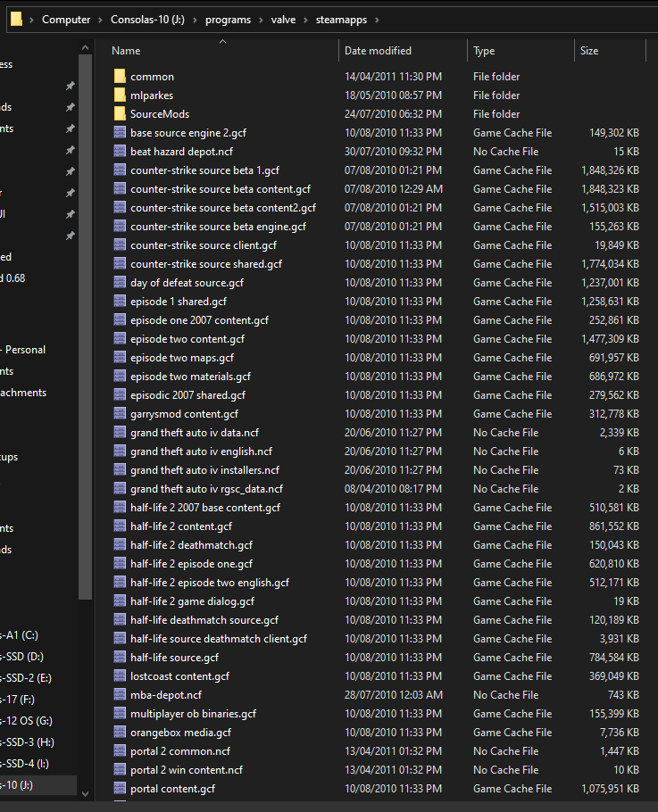The width and height of the screenshot is (658, 812).
Task: Sort by Name column header
Action: [x=126, y=51]
